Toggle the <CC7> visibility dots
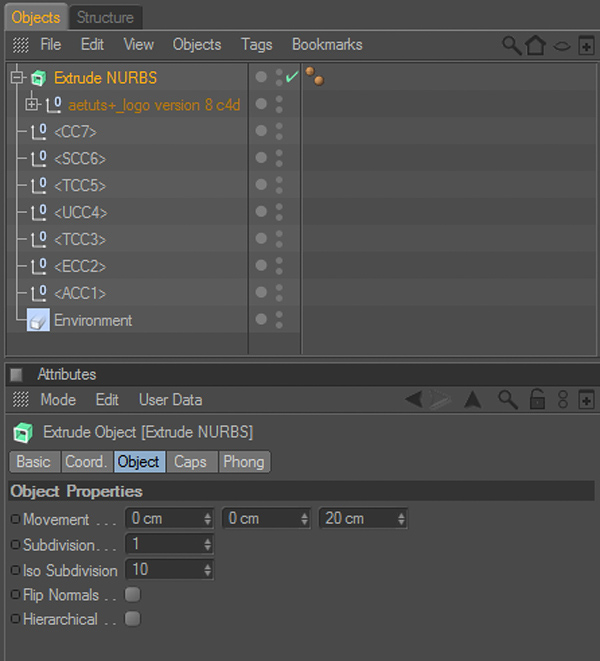This screenshot has width=600, height=661. pyautogui.click(x=279, y=132)
